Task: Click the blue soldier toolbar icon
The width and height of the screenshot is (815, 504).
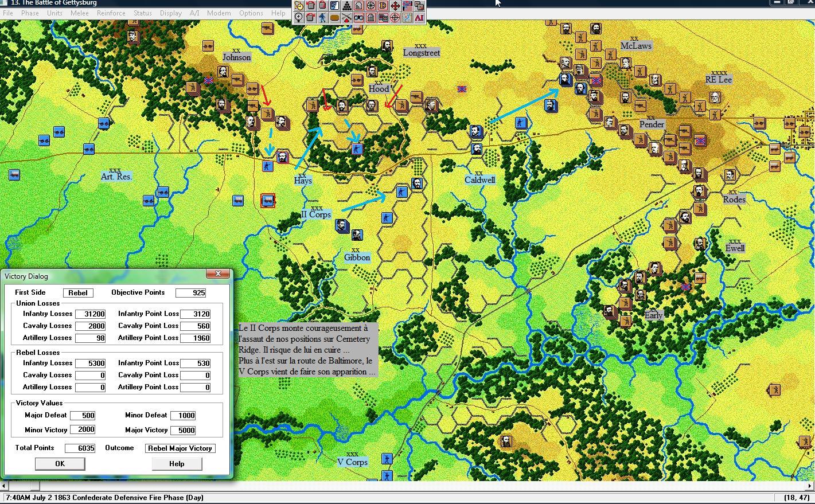Action: pyautogui.click(x=323, y=17)
